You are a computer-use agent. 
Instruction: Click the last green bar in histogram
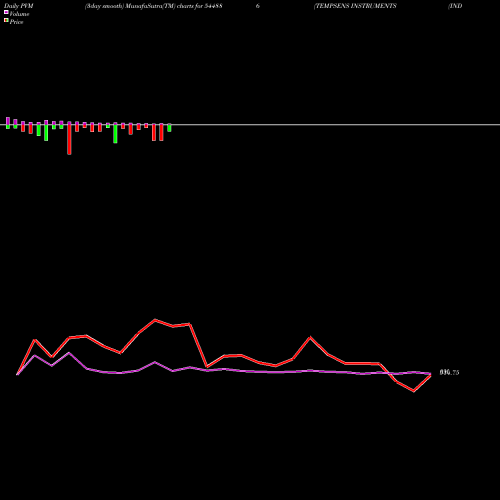[x=169, y=128]
